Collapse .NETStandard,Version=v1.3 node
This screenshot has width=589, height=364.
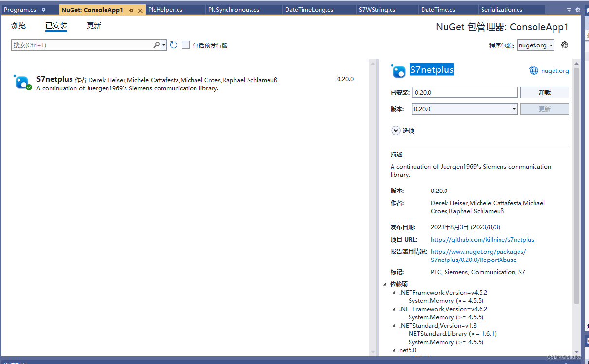pos(394,326)
